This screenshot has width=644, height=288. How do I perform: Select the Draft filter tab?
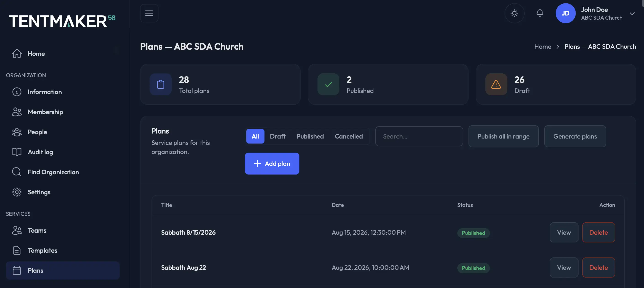(x=277, y=136)
